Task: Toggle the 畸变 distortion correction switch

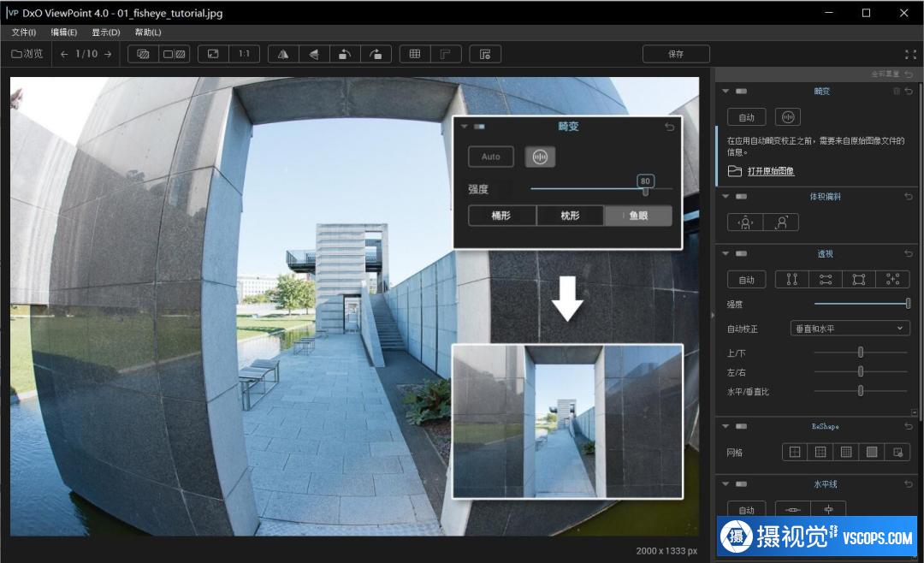Action: pyautogui.click(x=741, y=92)
